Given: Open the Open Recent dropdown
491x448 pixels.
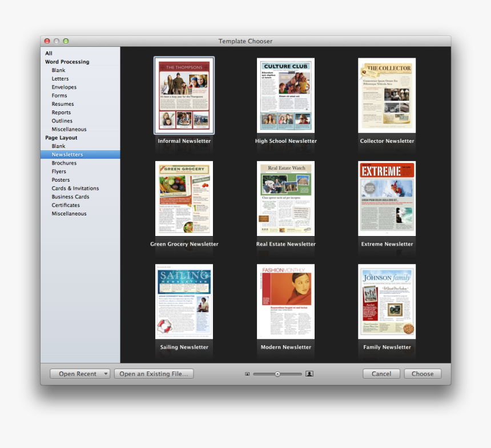Looking at the screenshot, I should 79,373.
